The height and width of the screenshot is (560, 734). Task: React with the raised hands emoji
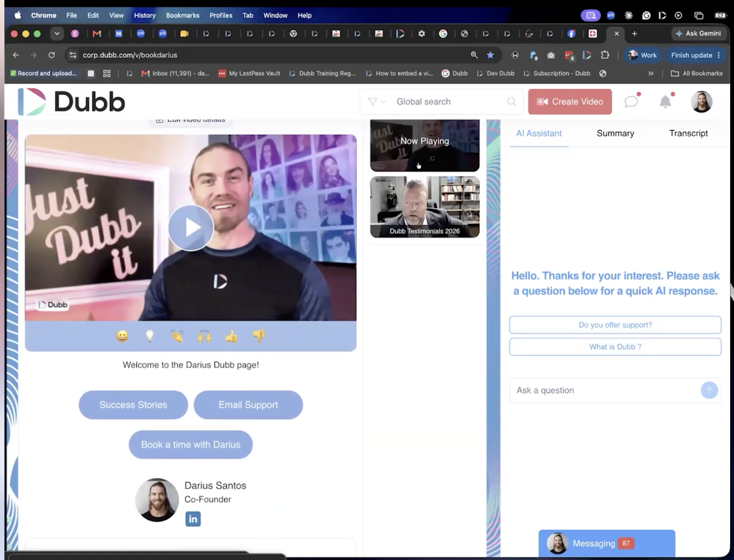(204, 336)
